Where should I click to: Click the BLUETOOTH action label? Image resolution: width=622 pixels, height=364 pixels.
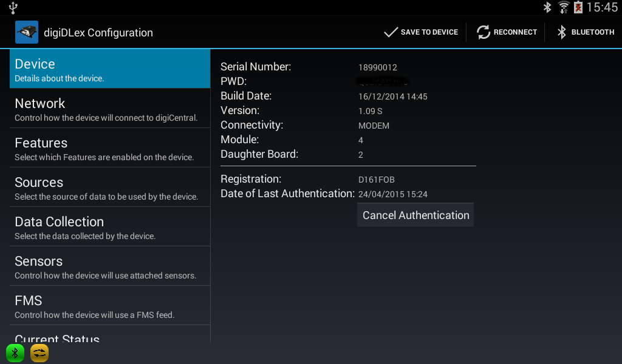[x=593, y=32]
